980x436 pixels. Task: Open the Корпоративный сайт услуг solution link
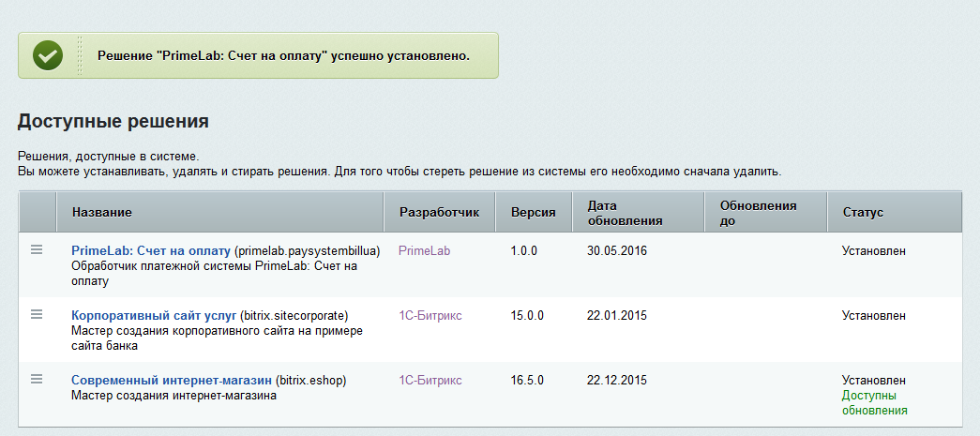[154, 316]
